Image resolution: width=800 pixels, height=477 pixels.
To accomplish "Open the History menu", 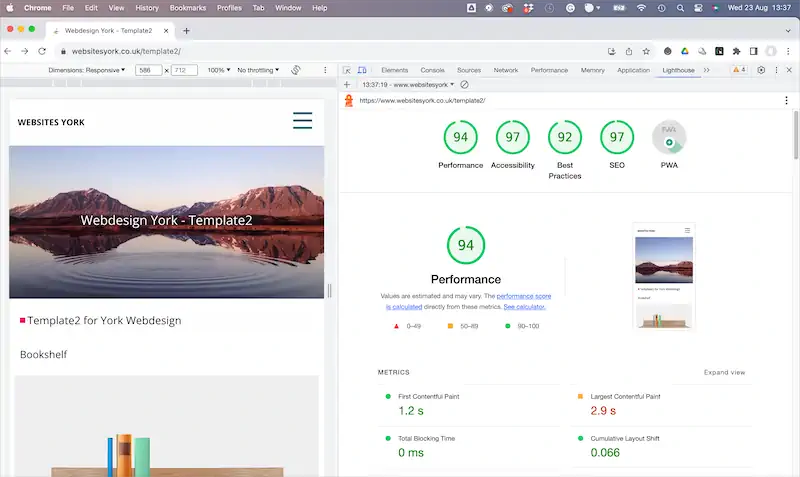I will pos(147,8).
